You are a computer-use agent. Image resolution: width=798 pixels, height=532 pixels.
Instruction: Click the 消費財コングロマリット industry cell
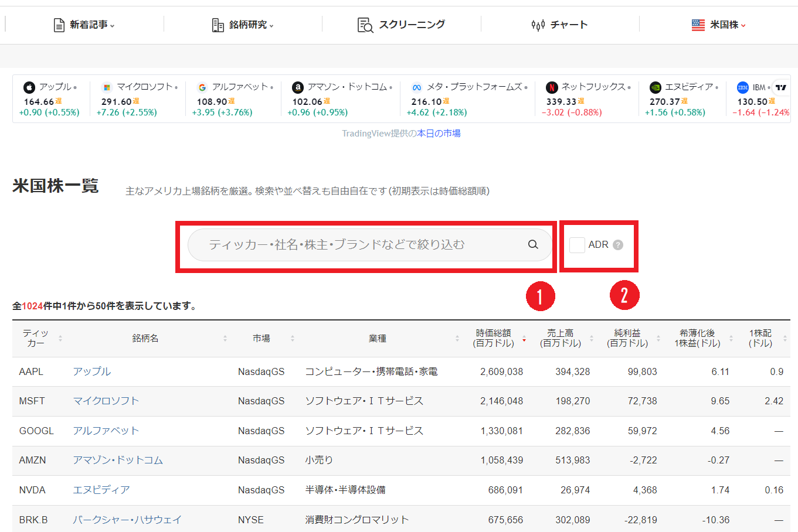click(x=357, y=520)
